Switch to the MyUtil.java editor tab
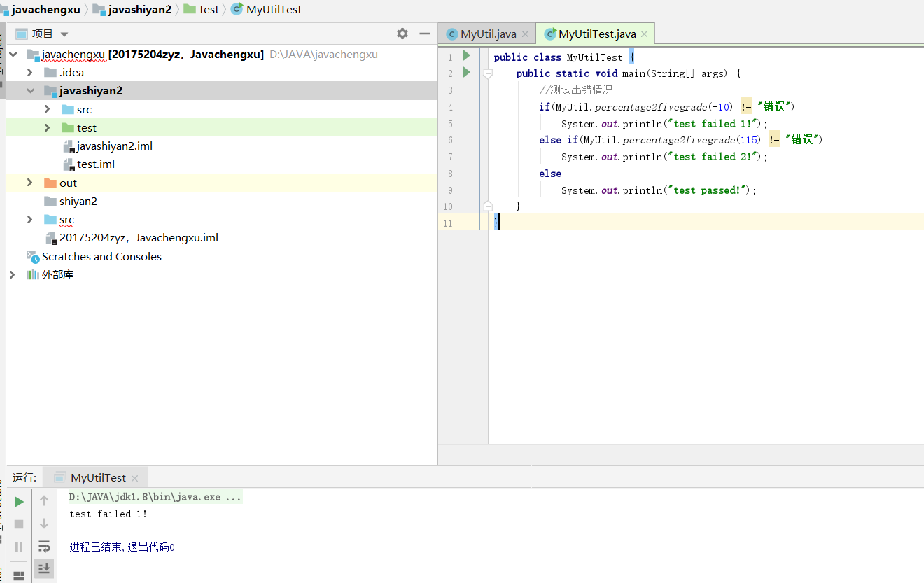This screenshot has height=583, width=924. coord(488,34)
